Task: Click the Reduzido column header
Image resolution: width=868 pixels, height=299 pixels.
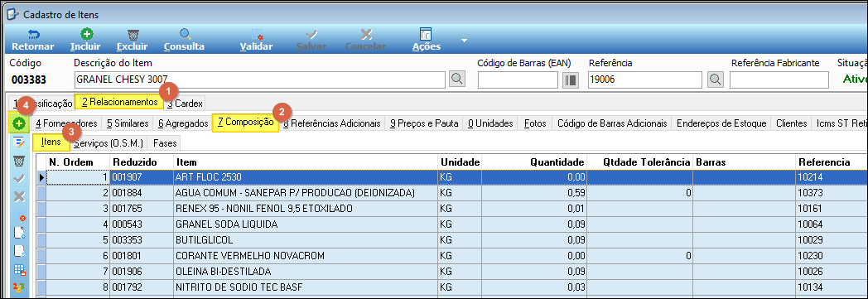Action: pyautogui.click(x=141, y=162)
